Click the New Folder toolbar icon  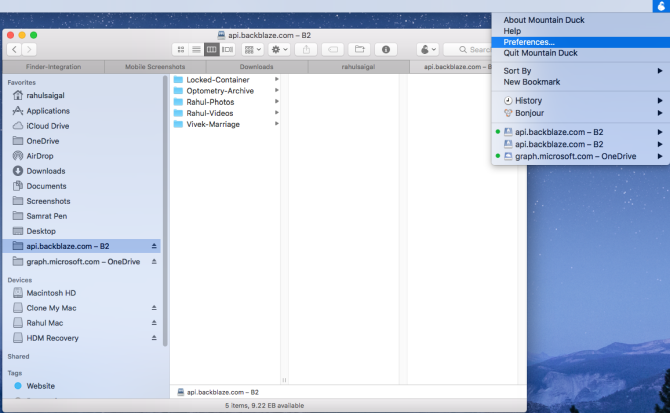coord(359,48)
